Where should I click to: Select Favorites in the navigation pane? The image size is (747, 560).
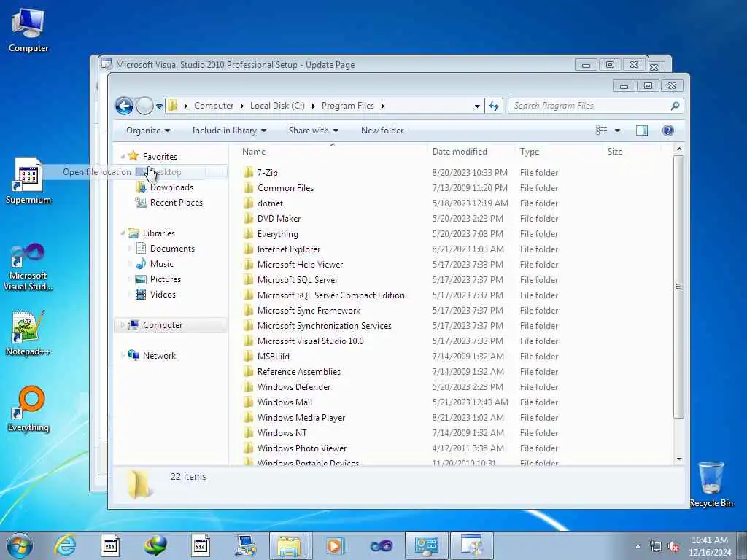click(160, 157)
